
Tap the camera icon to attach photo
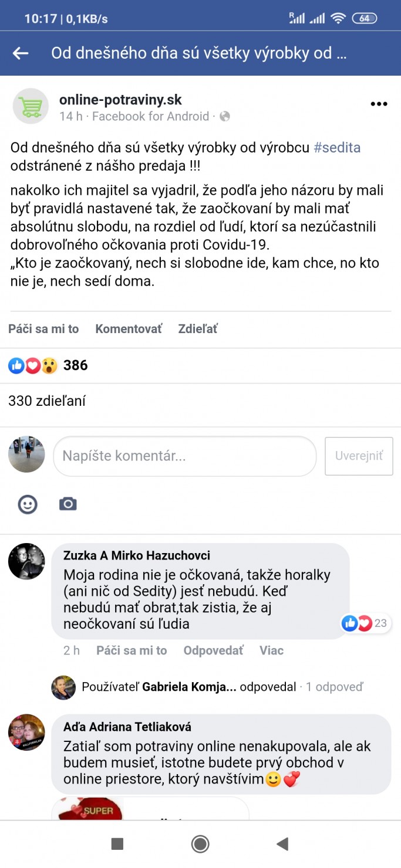(x=68, y=504)
